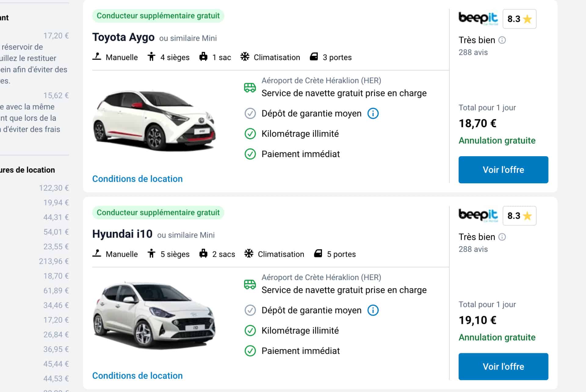
Task: Expand Conditions de location for Toyota Aygo
Action: coord(137,179)
